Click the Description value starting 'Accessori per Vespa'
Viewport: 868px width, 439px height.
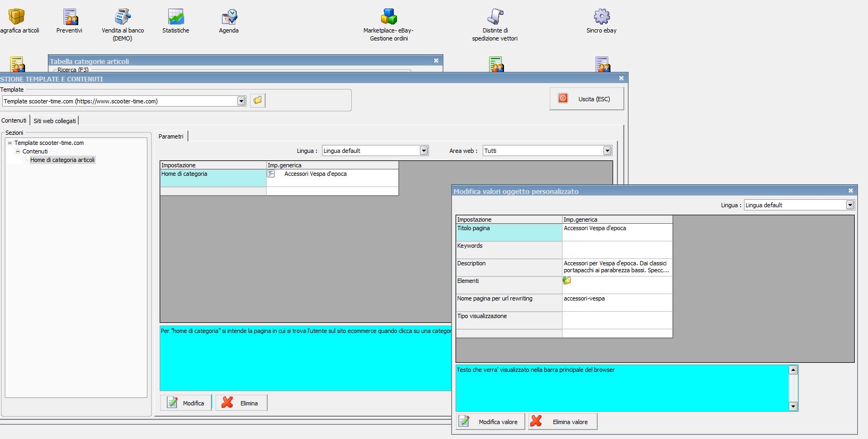tap(617, 267)
